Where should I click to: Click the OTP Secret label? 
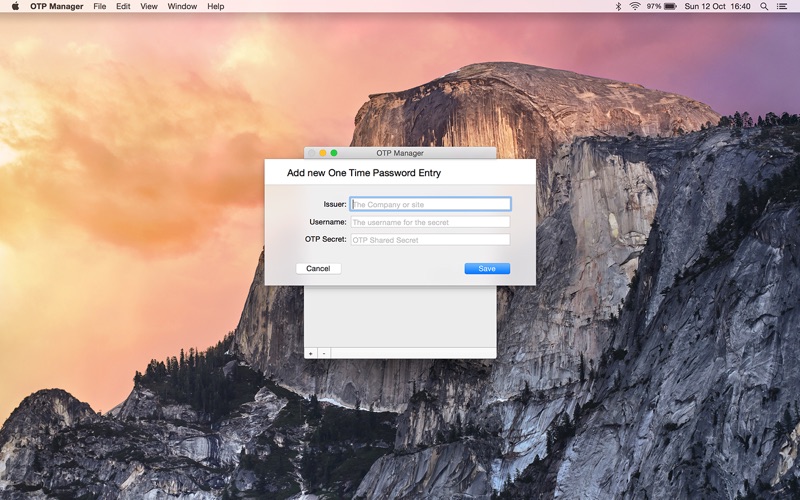coord(326,239)
